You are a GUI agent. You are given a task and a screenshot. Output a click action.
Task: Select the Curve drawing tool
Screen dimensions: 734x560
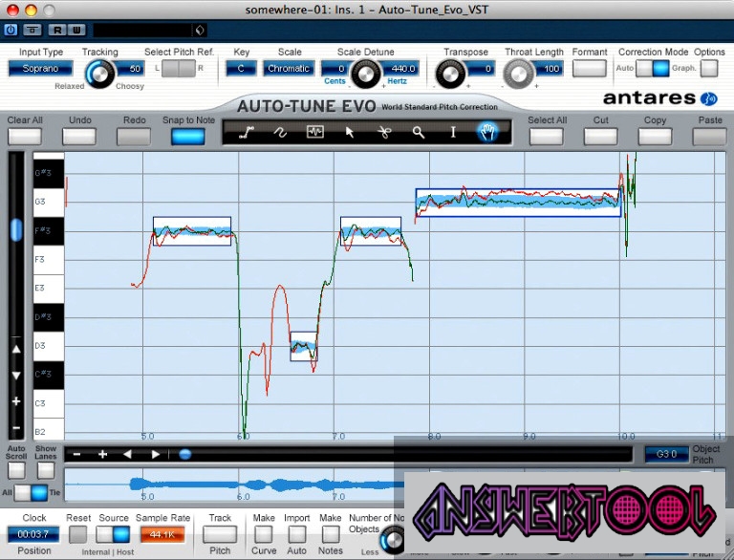coord(280,133)
